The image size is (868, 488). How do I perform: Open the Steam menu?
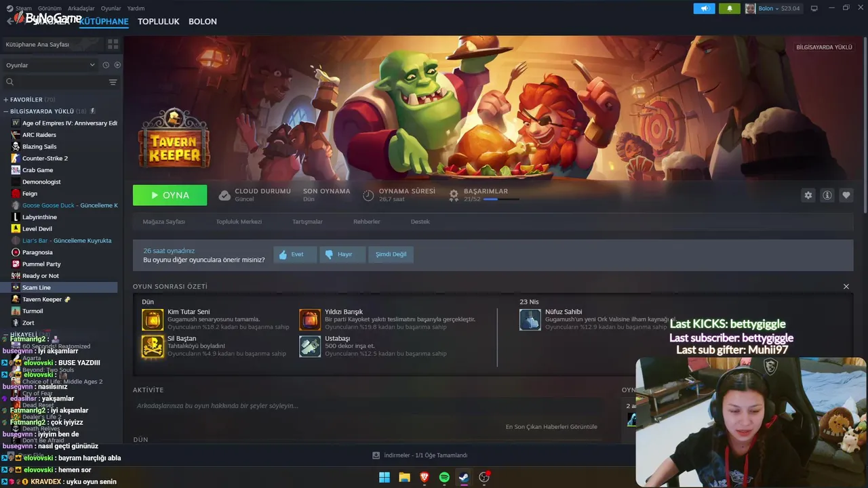[24, 8]
